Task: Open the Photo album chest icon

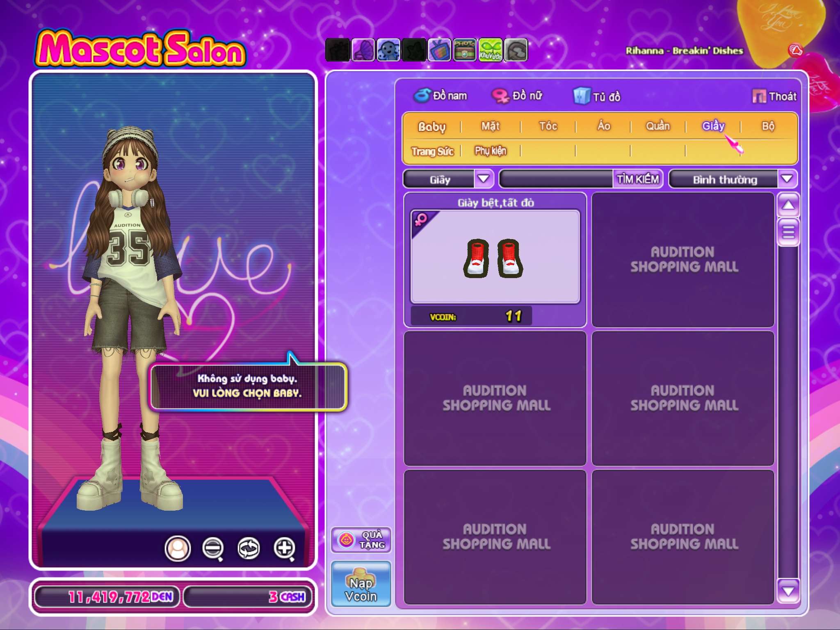Action: pos(465,50)
